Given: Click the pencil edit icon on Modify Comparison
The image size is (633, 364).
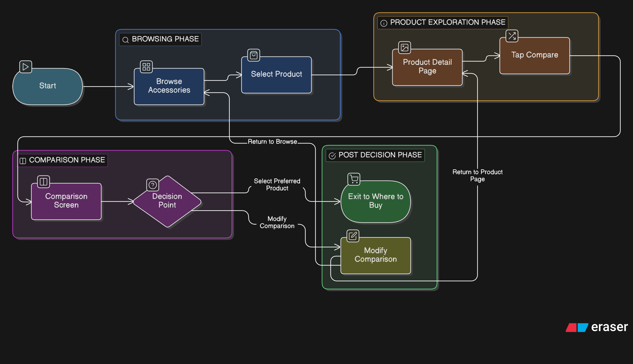Looking at the screenshot, I should 353,236.
